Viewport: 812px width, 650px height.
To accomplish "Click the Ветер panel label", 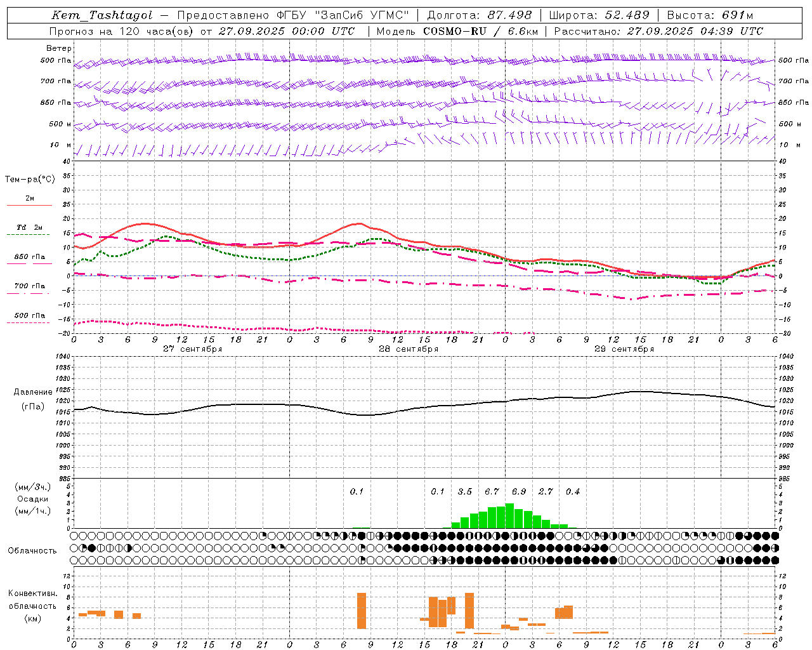I will click(59, 48).
